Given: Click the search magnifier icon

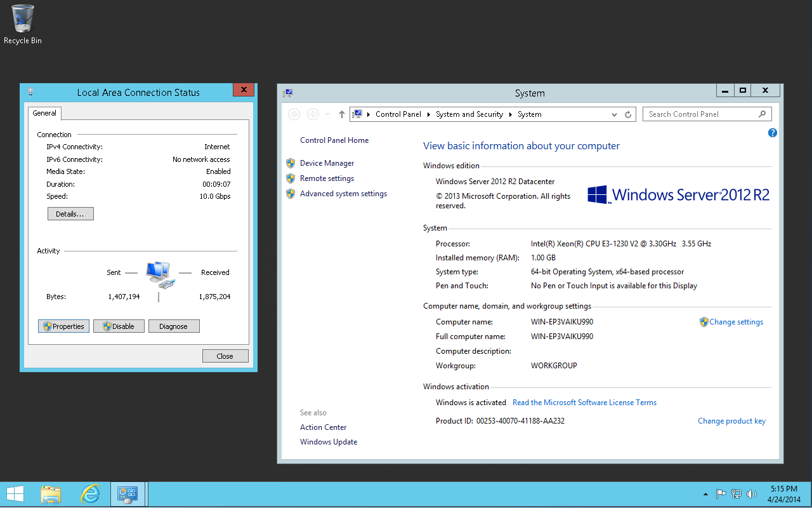Looking at the screenshot, I should [763, 114].
